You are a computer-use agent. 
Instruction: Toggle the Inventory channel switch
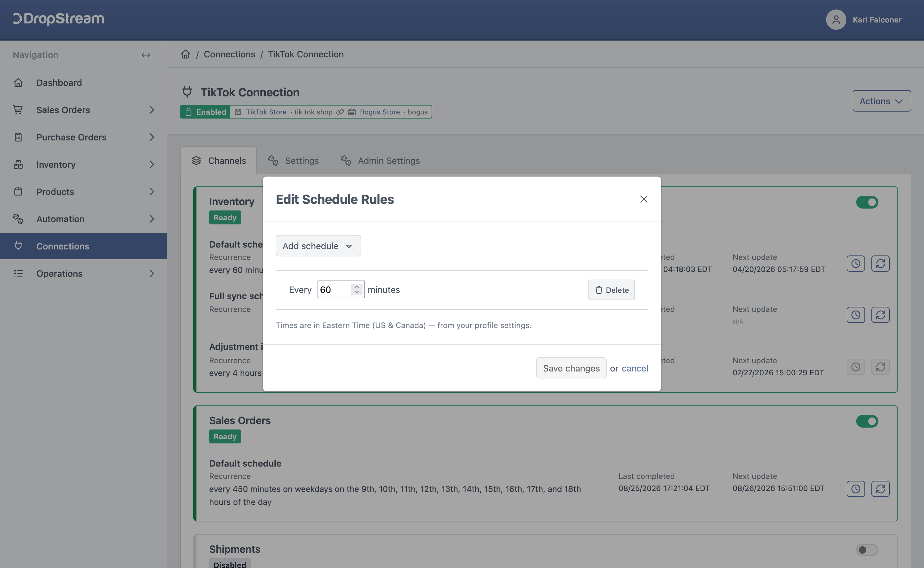point(867,202)
